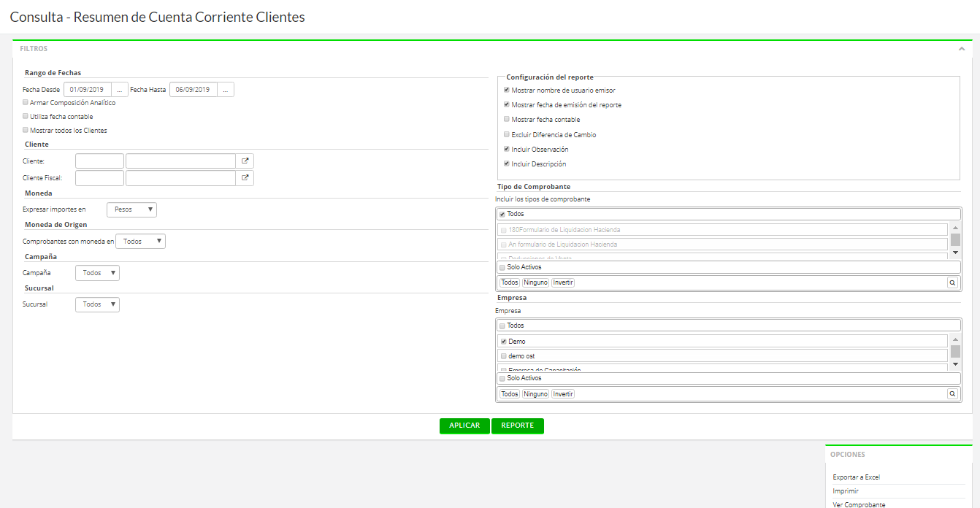
Task: Click Empresa list search field
Action: 761,394
